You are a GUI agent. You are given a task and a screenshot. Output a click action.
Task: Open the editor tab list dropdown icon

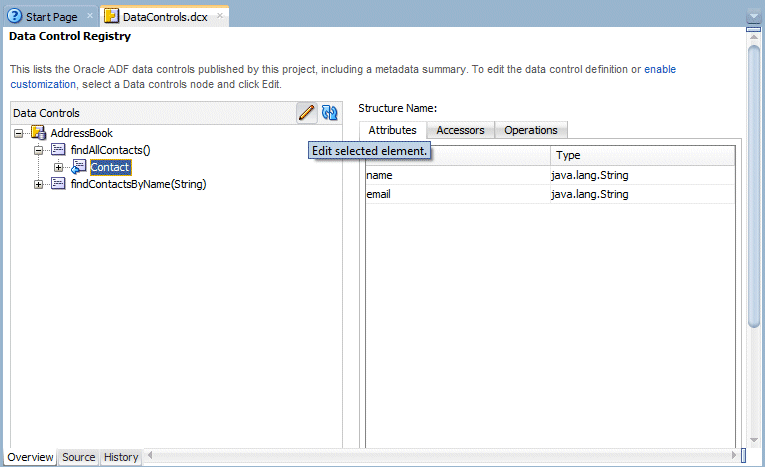[754, 17]
